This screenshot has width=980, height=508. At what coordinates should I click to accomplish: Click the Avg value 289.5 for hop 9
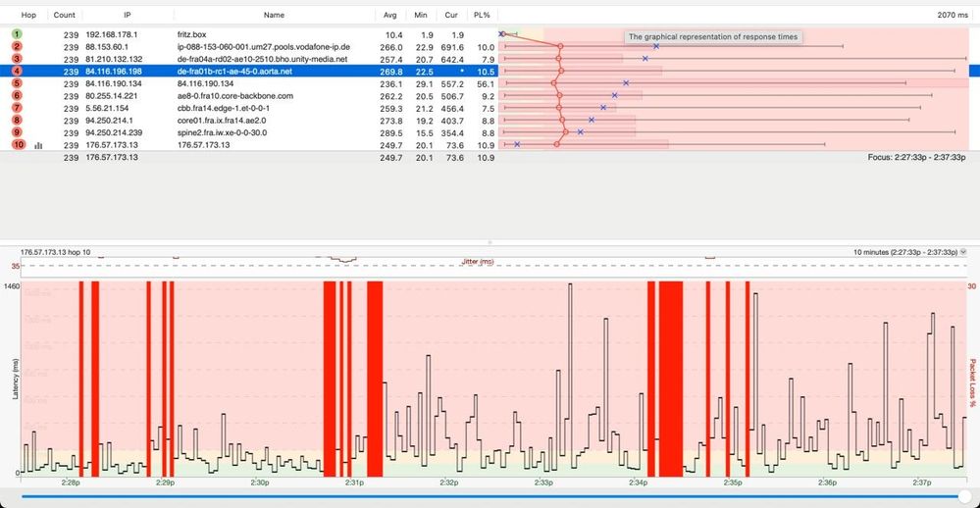(391, 133)
